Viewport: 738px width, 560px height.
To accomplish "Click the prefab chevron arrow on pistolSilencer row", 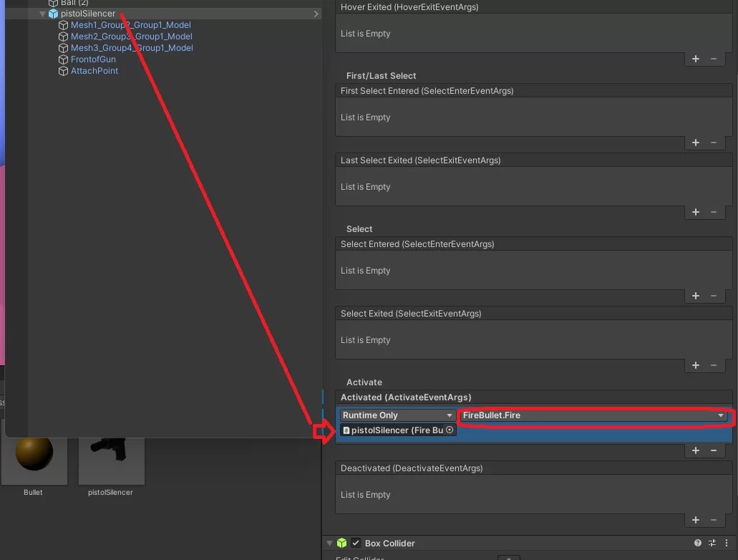I will click(x=315, y=13).
